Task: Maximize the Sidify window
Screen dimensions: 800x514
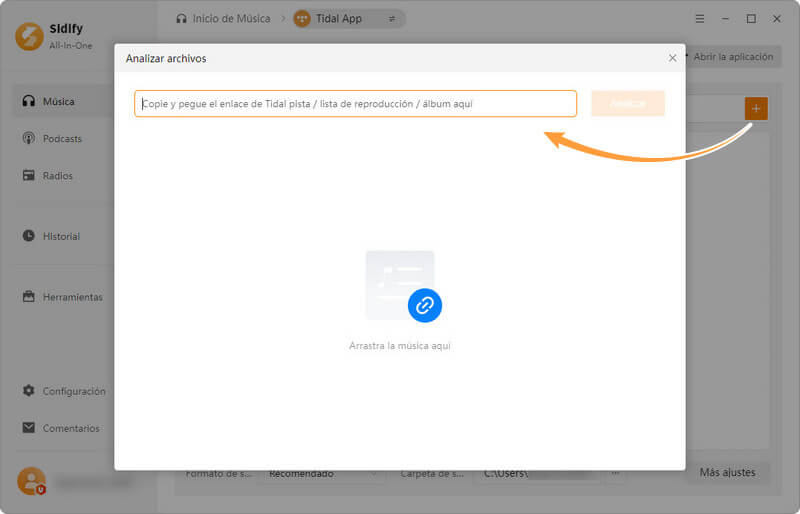Action: pos(751,19)
